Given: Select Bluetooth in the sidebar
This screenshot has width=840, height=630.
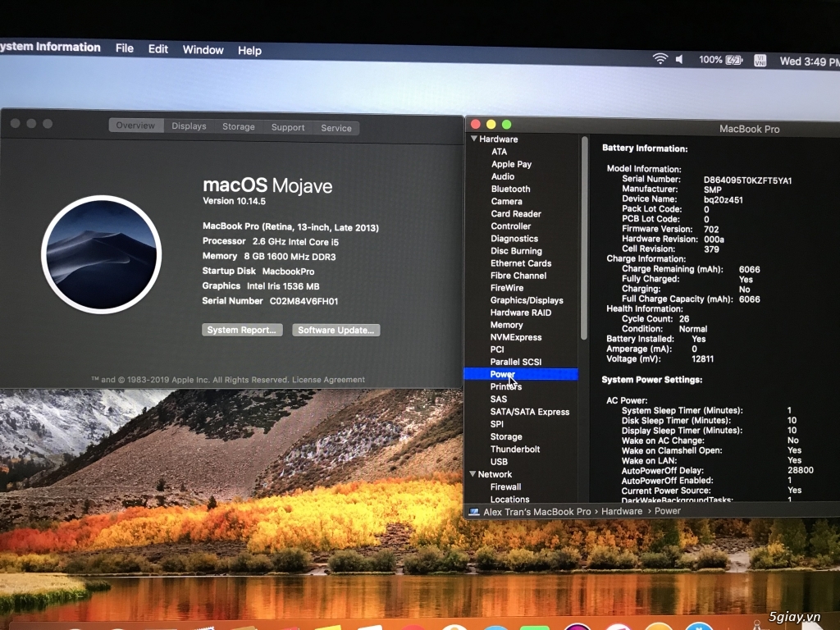Looking at the screenshot, I should pos(510,189).
